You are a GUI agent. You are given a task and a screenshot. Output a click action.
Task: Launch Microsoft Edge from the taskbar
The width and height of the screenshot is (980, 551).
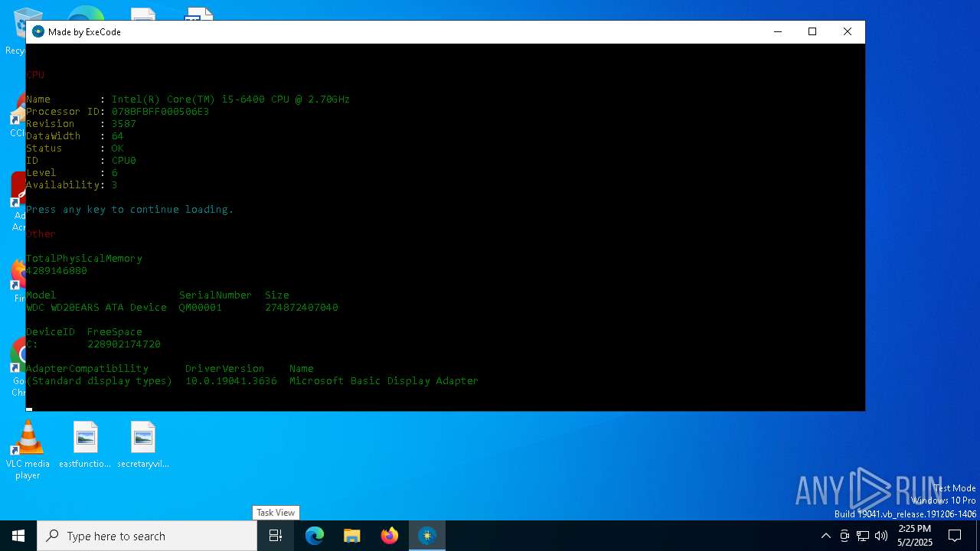pyautogui.click(x=315, y=536)
